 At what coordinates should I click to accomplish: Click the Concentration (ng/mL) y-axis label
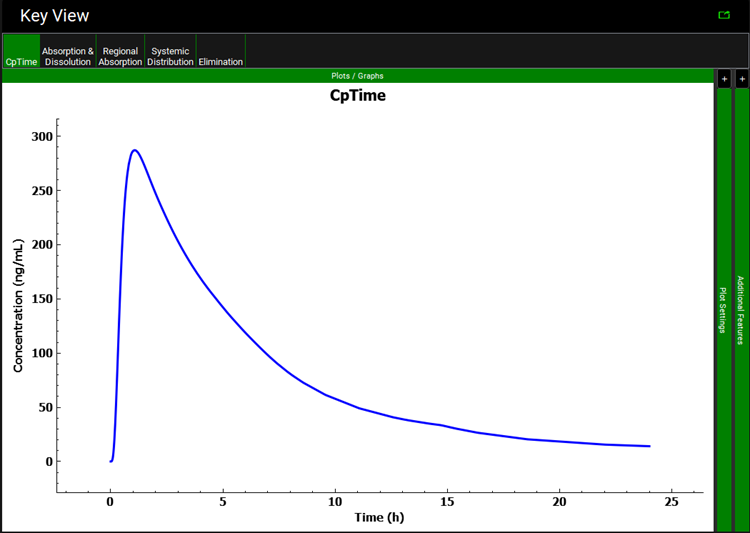(x=18, y=305)
